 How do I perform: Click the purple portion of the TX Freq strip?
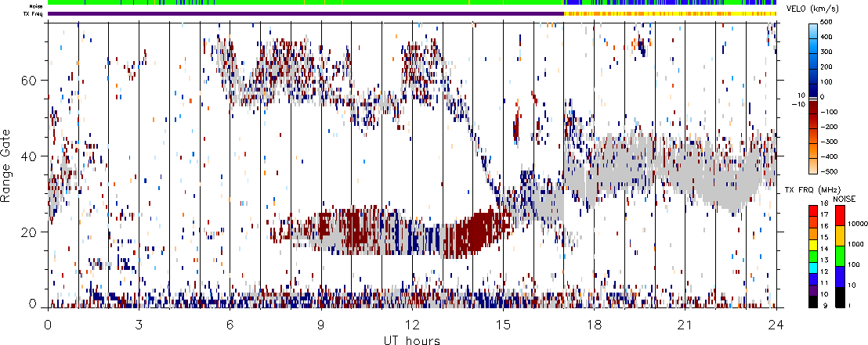click(x=306, y=13)
